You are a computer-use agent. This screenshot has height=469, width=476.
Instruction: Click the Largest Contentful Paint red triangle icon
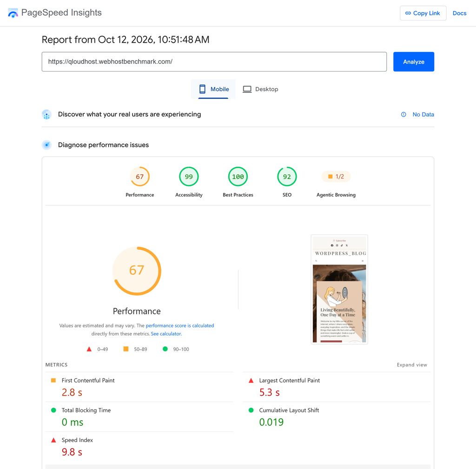point(251,380)
